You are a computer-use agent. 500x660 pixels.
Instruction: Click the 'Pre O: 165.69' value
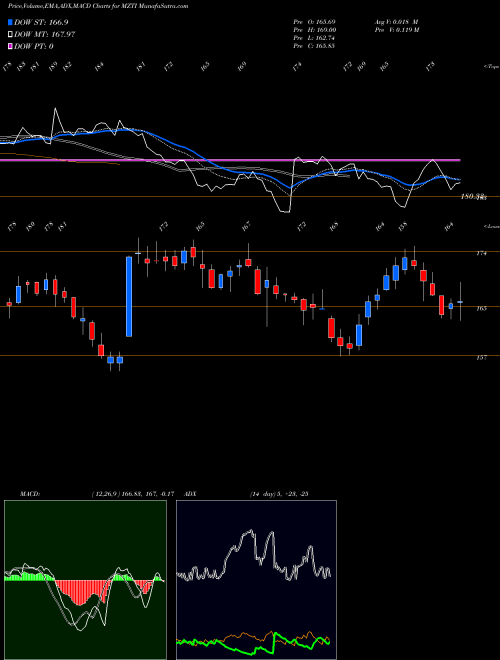coord(314,21)
